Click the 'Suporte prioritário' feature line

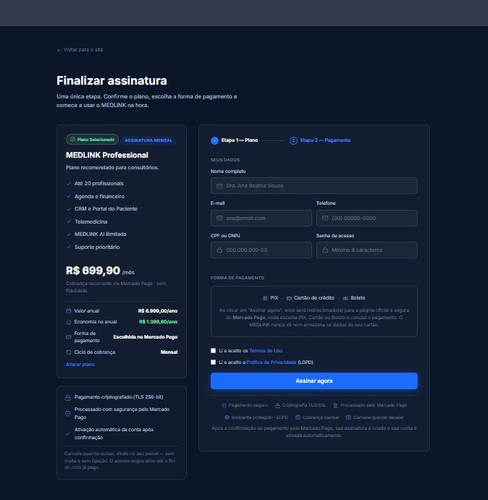click(93, 247)
